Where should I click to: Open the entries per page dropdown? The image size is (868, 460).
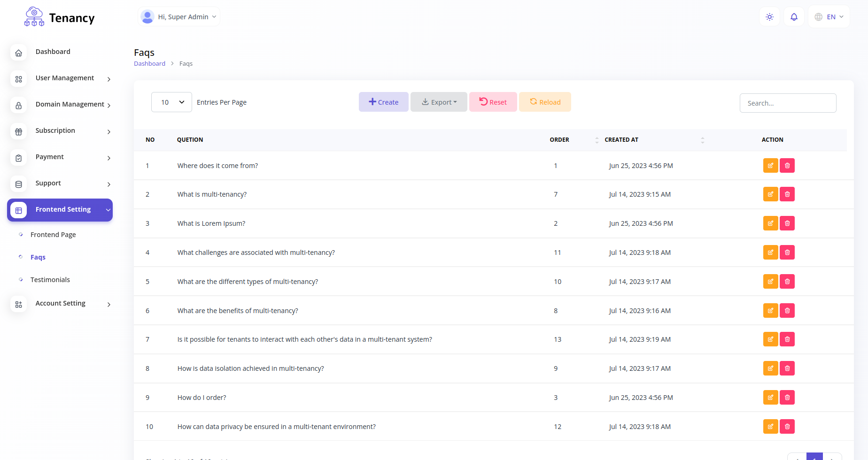pos(171,102)
